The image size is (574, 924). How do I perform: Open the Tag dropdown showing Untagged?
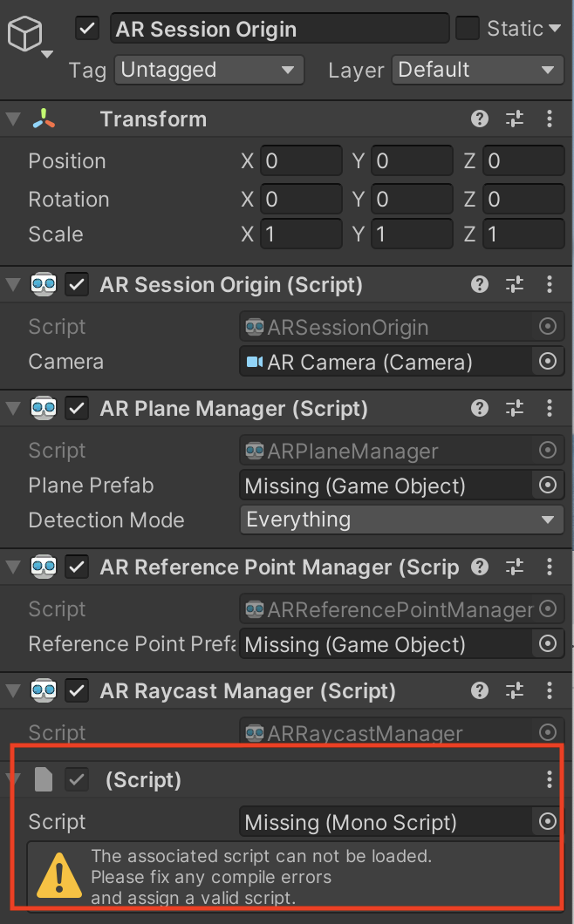208,70
